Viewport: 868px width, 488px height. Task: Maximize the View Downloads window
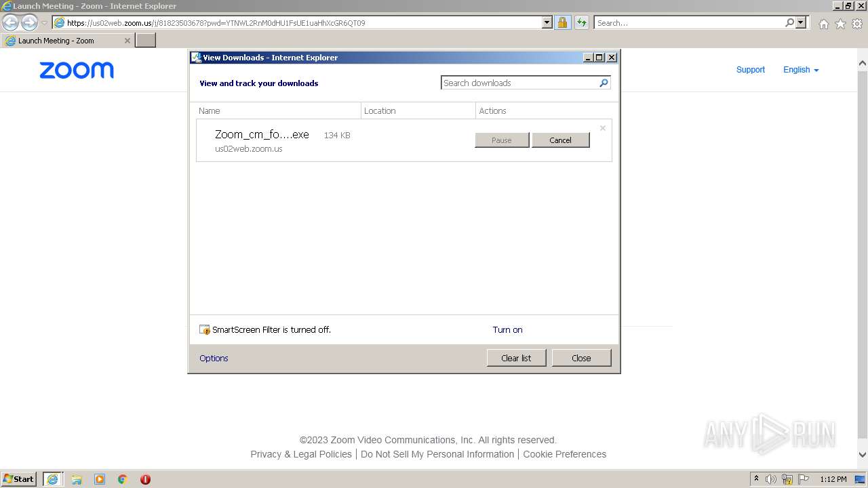(x=599, y=58)
